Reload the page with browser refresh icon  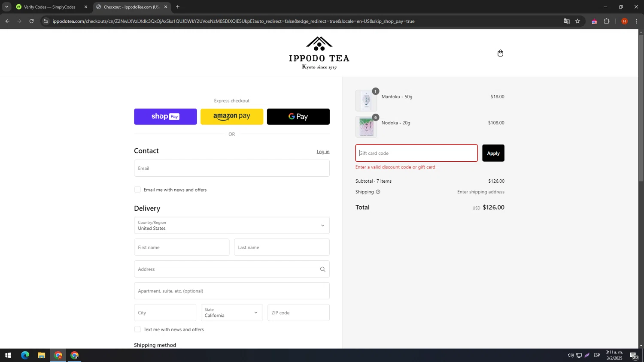pyautogui.click(x=31, y=21)
